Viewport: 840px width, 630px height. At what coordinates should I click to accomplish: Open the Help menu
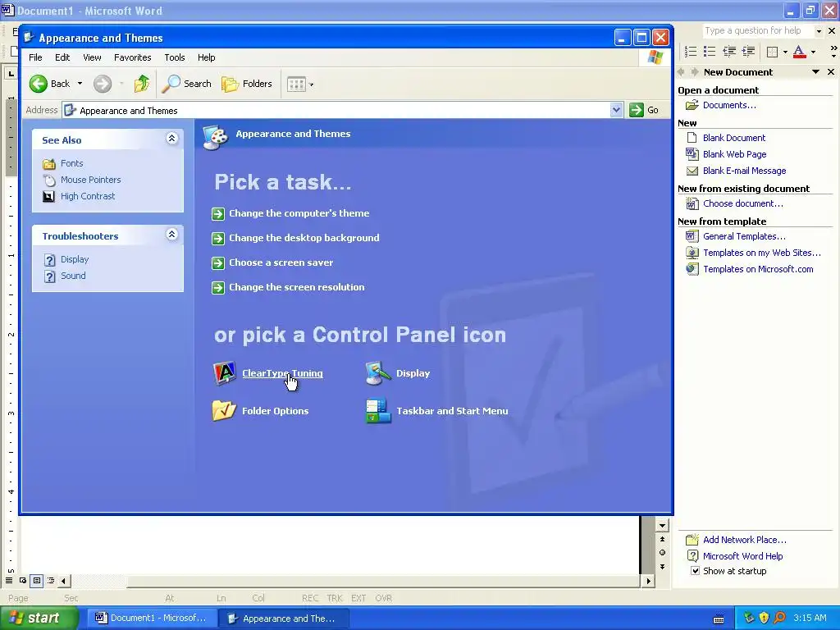(206, 57)
